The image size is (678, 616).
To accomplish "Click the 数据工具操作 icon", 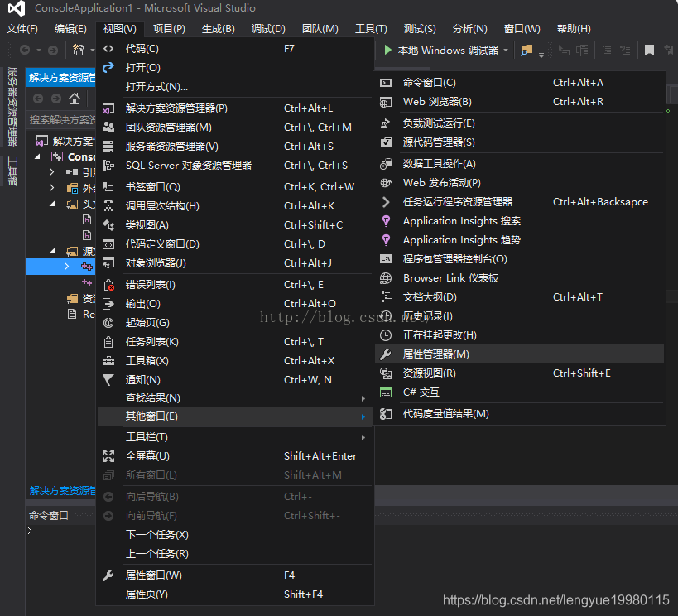I will pyautogui.click(x=386, y=164).
